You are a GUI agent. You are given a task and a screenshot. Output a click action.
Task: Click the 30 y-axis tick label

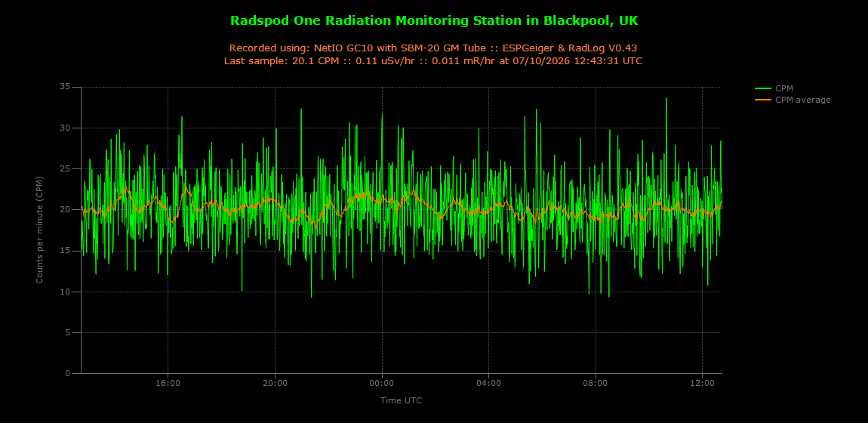(66, 128)
